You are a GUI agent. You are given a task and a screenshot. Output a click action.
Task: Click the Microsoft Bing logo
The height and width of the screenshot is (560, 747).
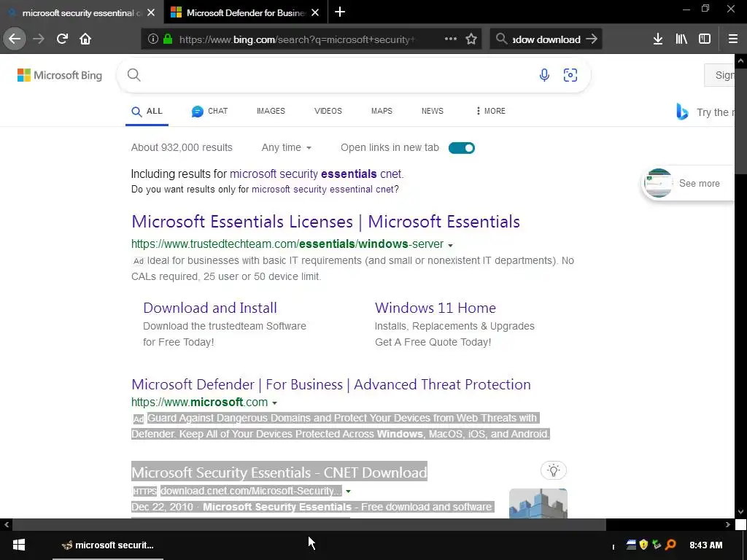(60, 75)
